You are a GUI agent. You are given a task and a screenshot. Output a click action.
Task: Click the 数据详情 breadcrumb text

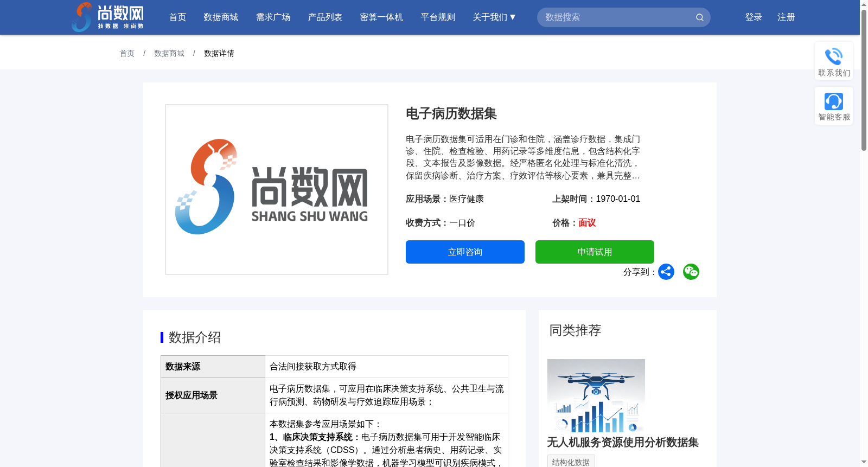point(219,53)
